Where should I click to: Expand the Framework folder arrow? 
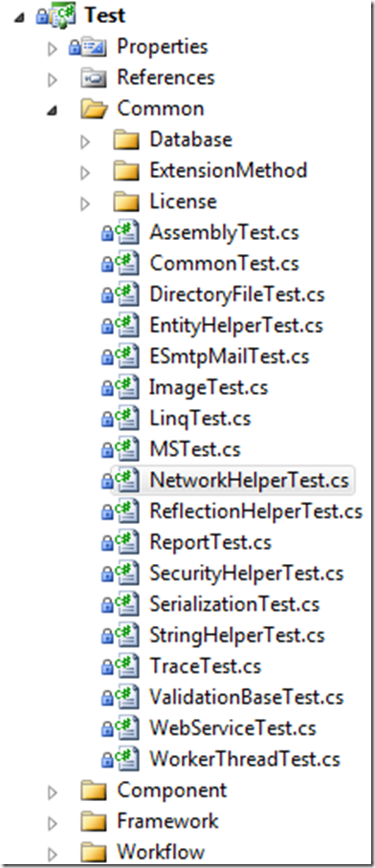pyautogui.click(x=53, y=822)
